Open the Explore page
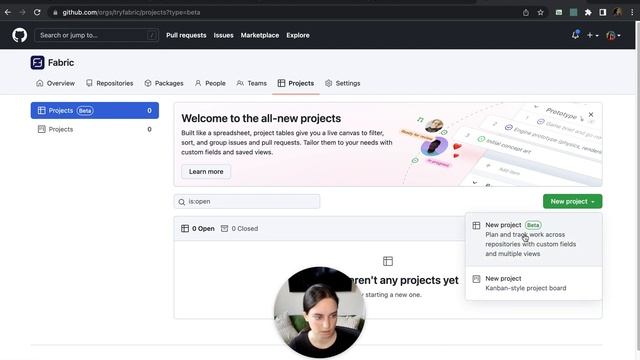640x360 pixels. (x=298, y=35)
